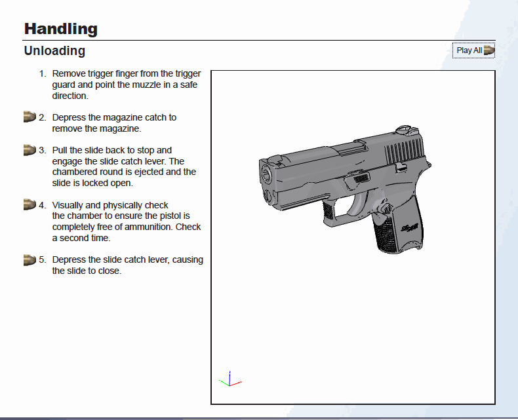Click the muzzle of the pistol model
The width and height of the screenshot is (518, 420).
pos(268,175)
